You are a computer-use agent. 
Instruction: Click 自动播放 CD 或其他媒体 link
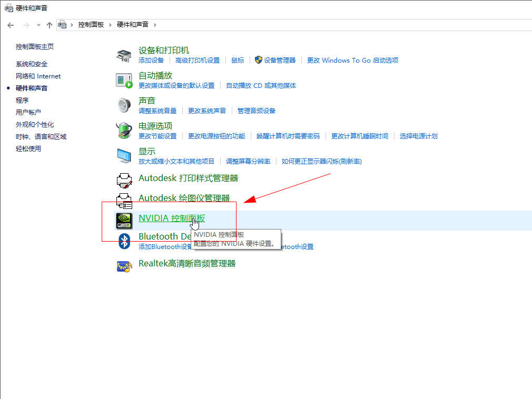(261, 85)
